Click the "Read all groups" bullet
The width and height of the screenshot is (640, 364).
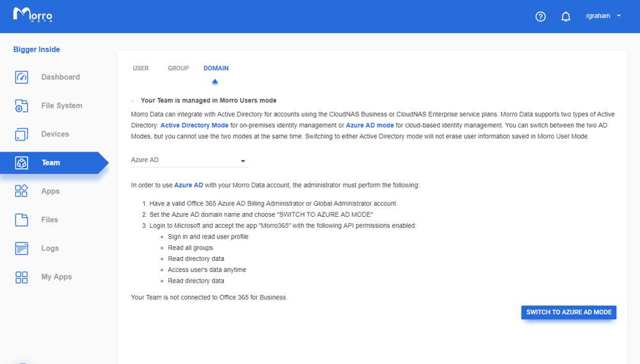[x=190, y=248]
